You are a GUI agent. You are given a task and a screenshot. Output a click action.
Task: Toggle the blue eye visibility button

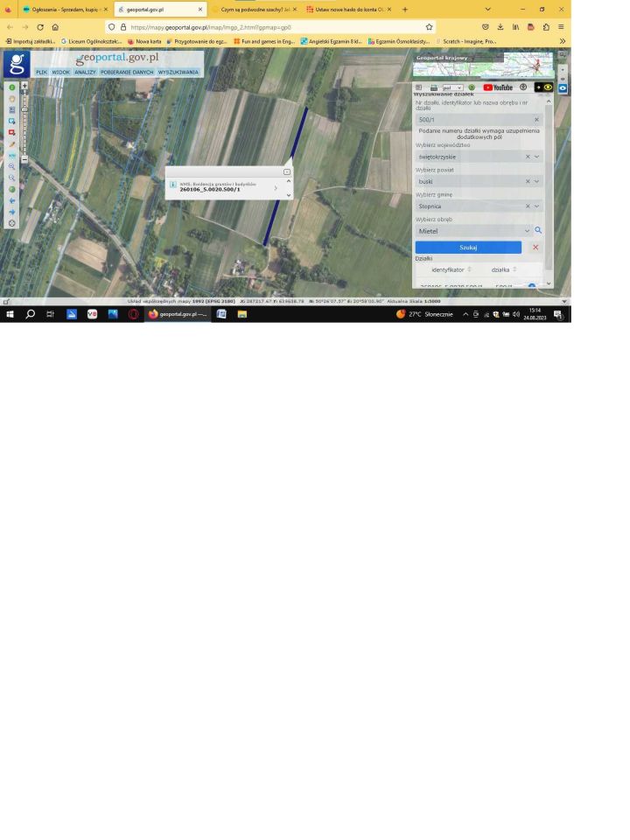click(x=563, y=87)
